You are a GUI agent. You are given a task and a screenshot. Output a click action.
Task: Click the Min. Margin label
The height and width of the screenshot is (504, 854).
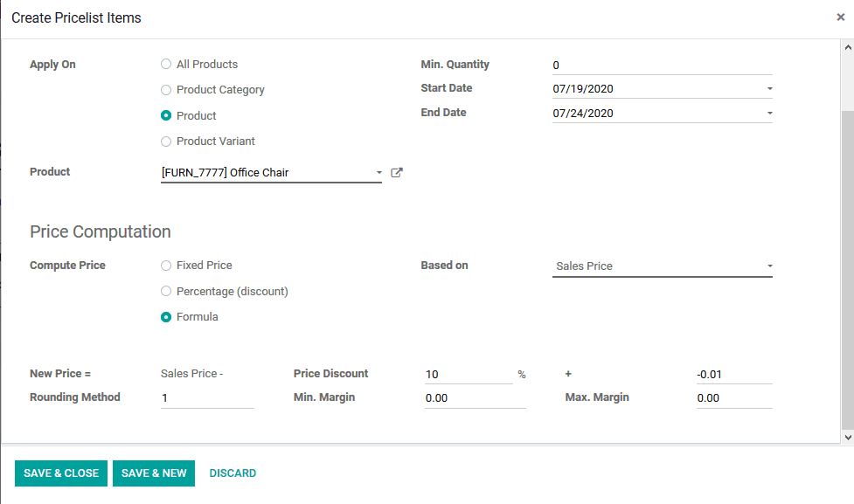[x=324, y=397]
